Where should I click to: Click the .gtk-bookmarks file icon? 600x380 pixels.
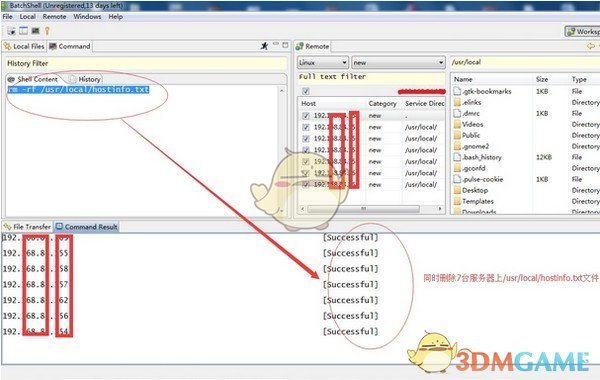[x=457, y=91]
